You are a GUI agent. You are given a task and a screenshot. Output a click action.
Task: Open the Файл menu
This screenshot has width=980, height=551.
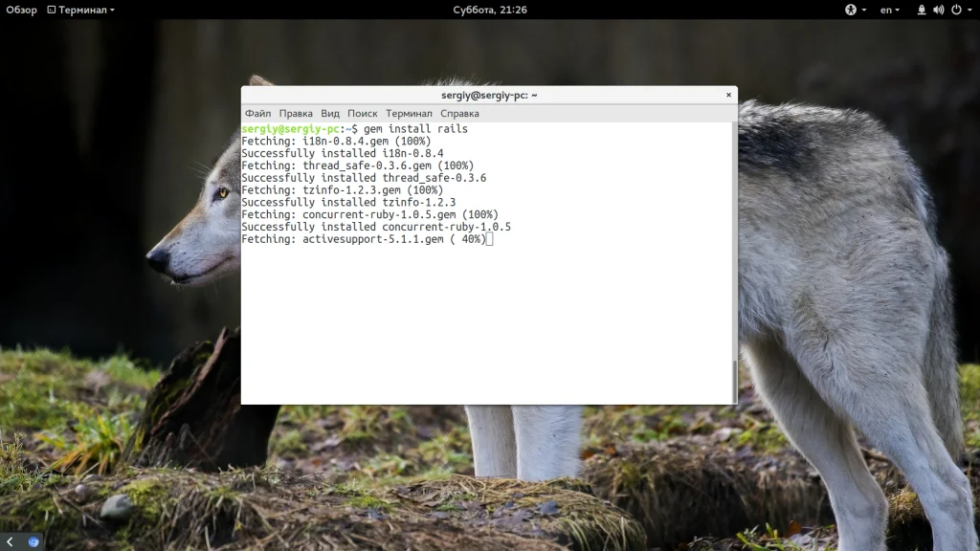point(257,113)
